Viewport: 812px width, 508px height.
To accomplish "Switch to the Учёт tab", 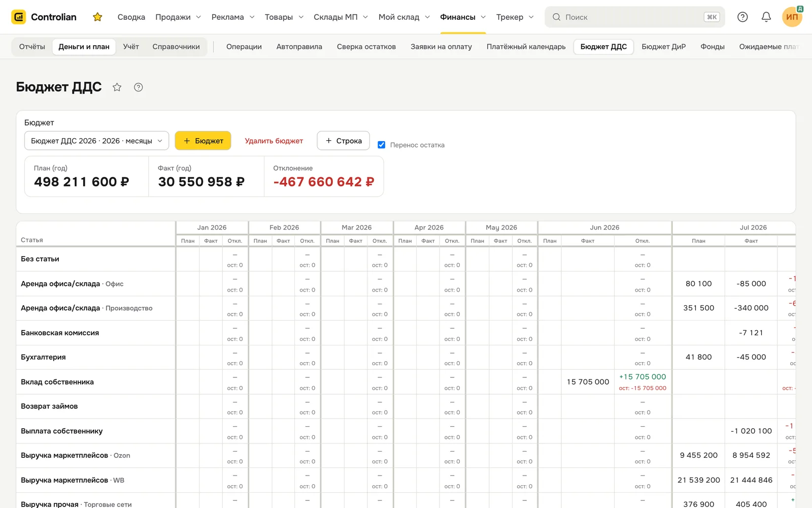I will point(131,47).
